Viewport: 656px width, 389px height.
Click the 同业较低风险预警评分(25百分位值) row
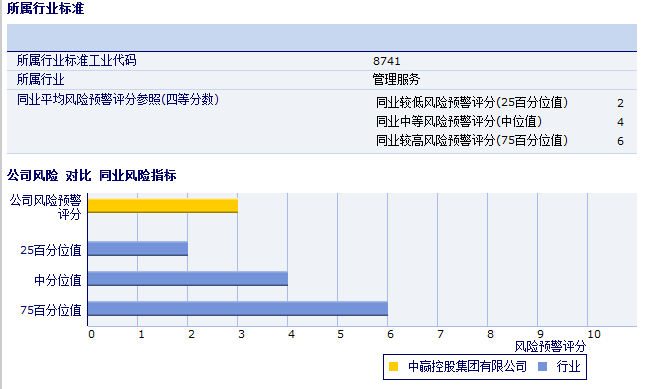pyautogui.click(x=500, y=102)
